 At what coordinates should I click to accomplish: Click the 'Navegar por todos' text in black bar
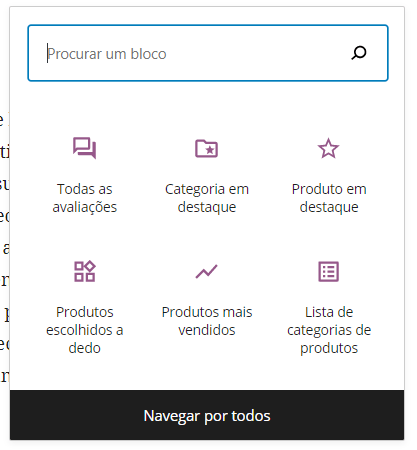207,416
